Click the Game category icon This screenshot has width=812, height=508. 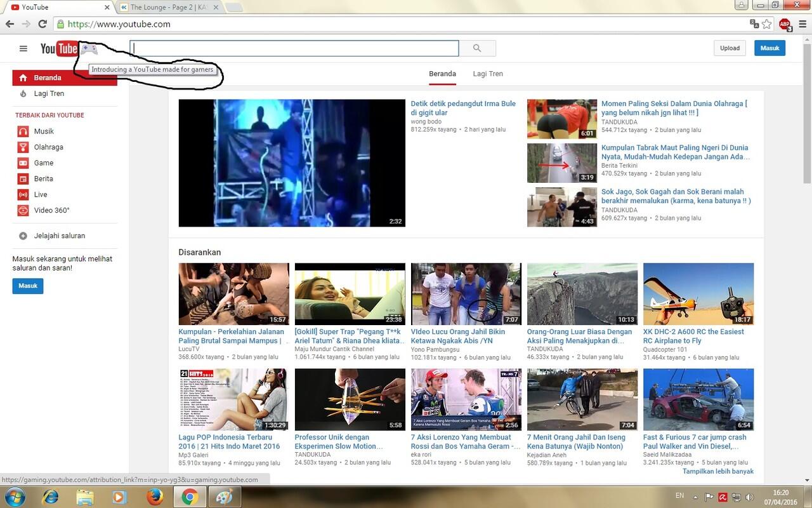[23, 163]
